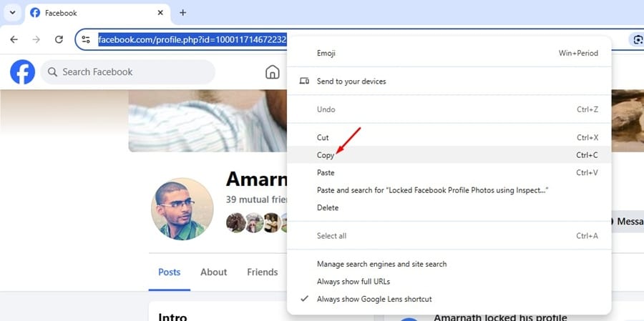Click the browser back arrow
The width and height of the screenshot is (644, 321).
(14, 39)
